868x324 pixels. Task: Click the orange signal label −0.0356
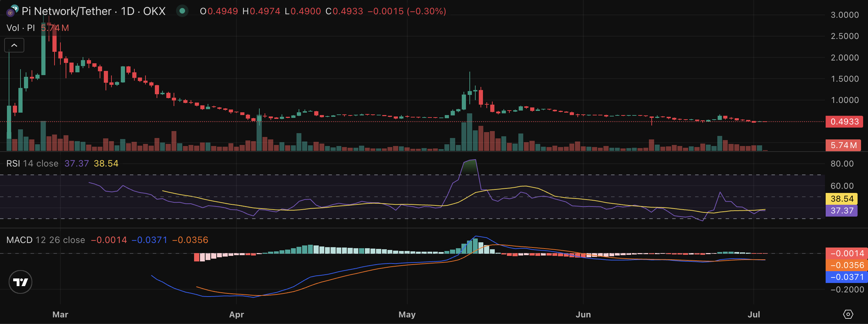(847, 265)
